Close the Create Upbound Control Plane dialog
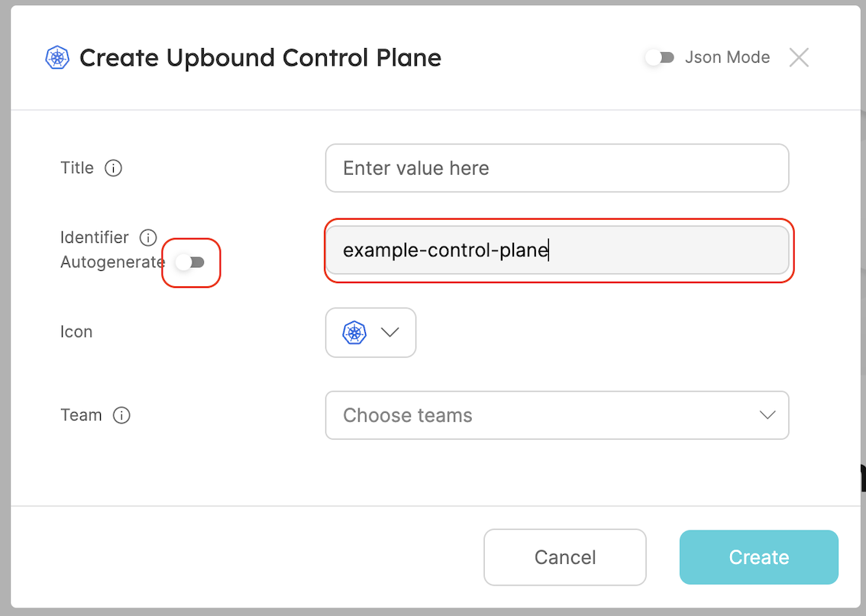This screenshot has height=616, width=866. pyautogui.click(x=799, y=57)
